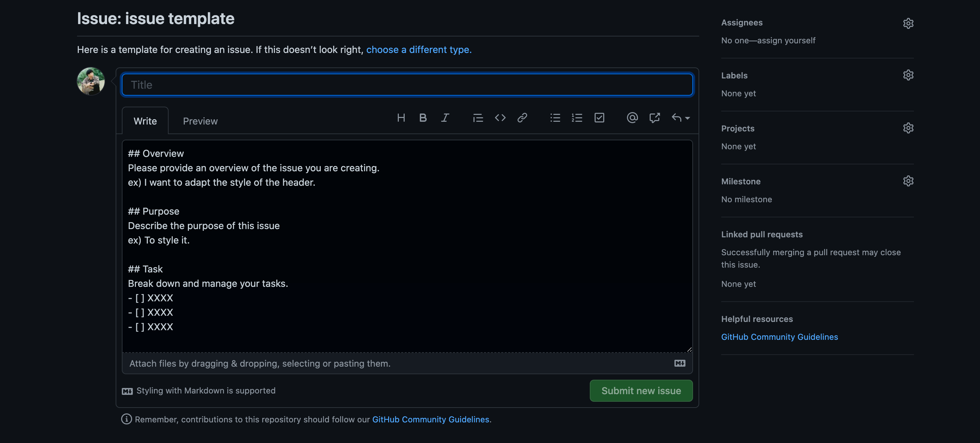Open the Labels settings gear
980x443 pixels.
[908, 75]
